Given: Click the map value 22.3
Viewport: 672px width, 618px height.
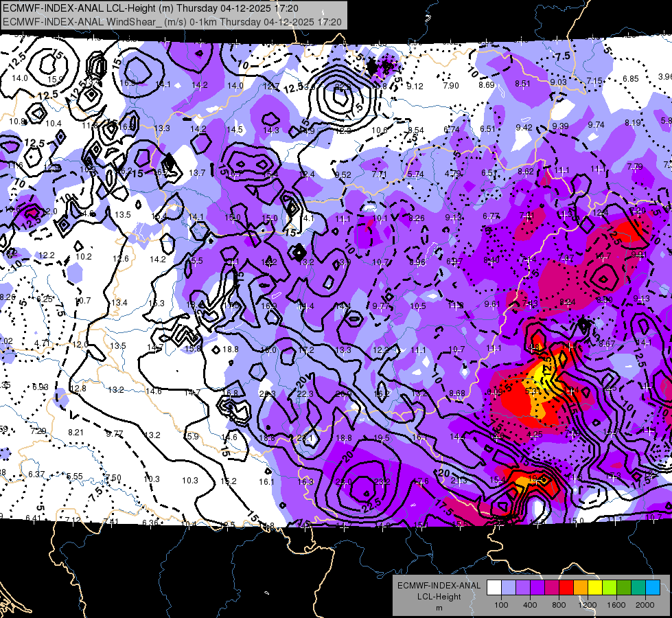Looking at the screenshot, I should pos(305,393).
